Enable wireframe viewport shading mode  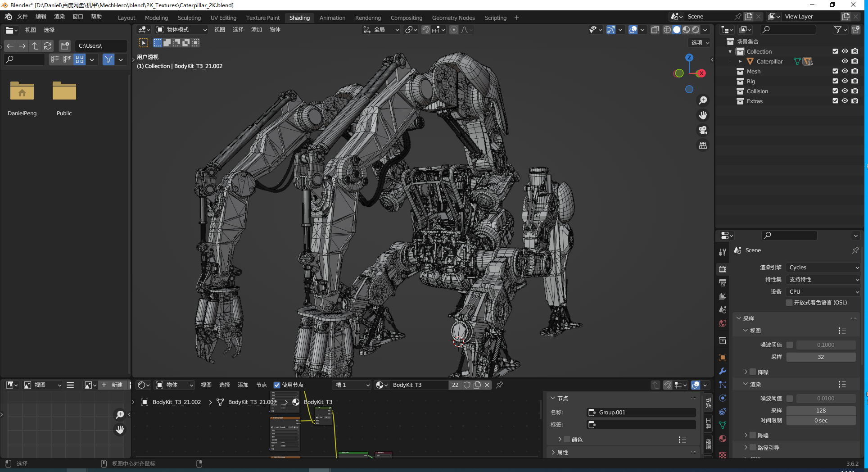[667, 30]
